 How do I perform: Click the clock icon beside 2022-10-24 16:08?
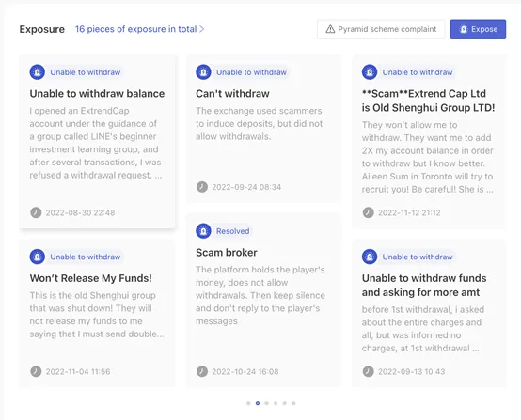(x=202, y=371)
